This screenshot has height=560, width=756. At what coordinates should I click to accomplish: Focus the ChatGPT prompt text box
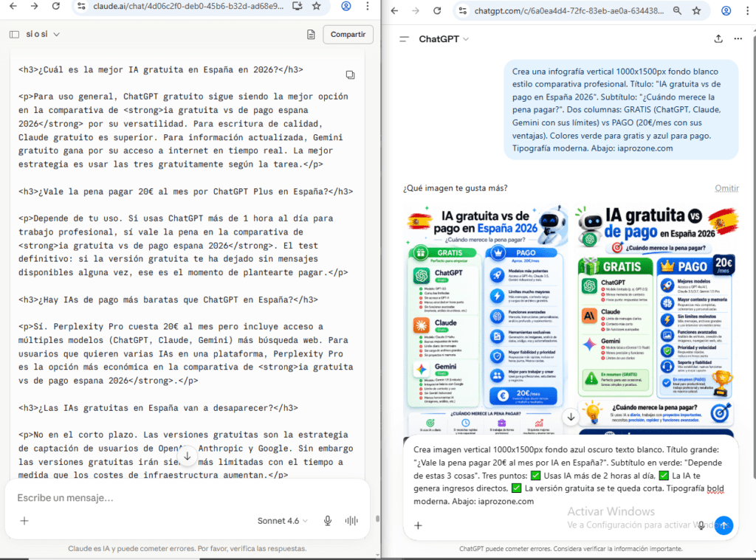point(568,475)
